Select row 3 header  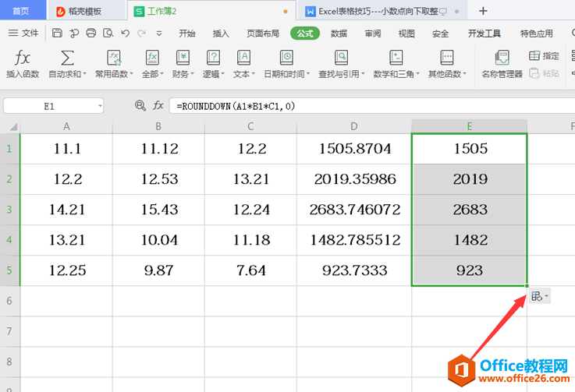click(9, 210)
